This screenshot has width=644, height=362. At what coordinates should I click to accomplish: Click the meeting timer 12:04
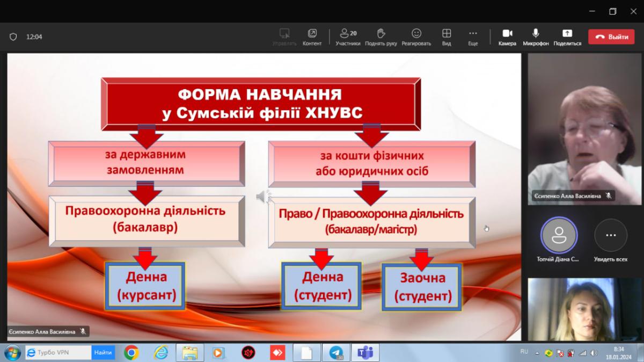pyautogui.click(x=34, y=37)
